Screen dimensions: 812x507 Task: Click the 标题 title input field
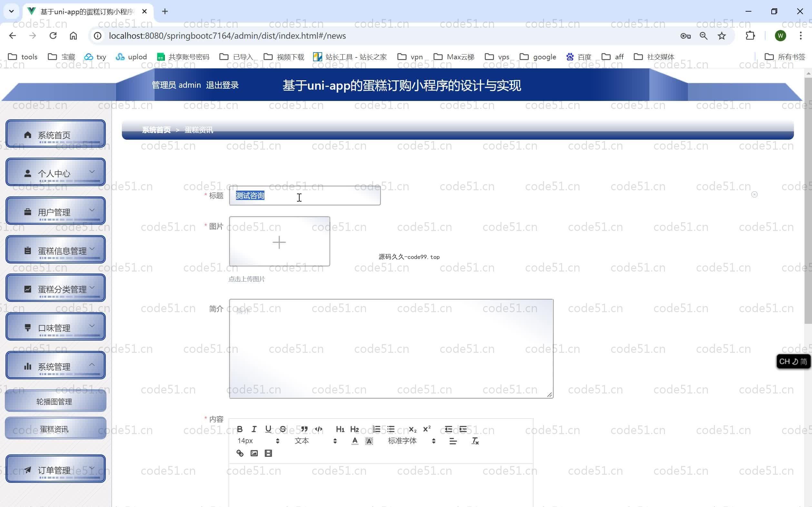(x=305, y=195)
